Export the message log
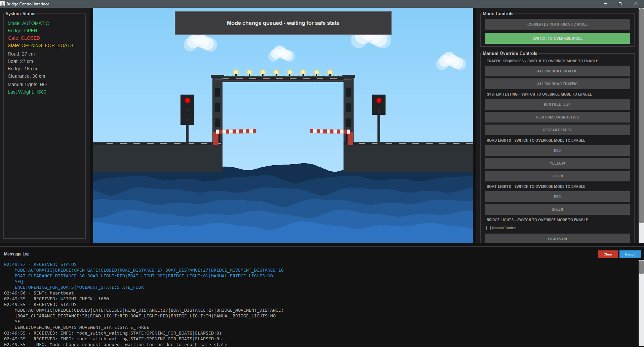The image size is (644, 347). click(x=630, y=254)
